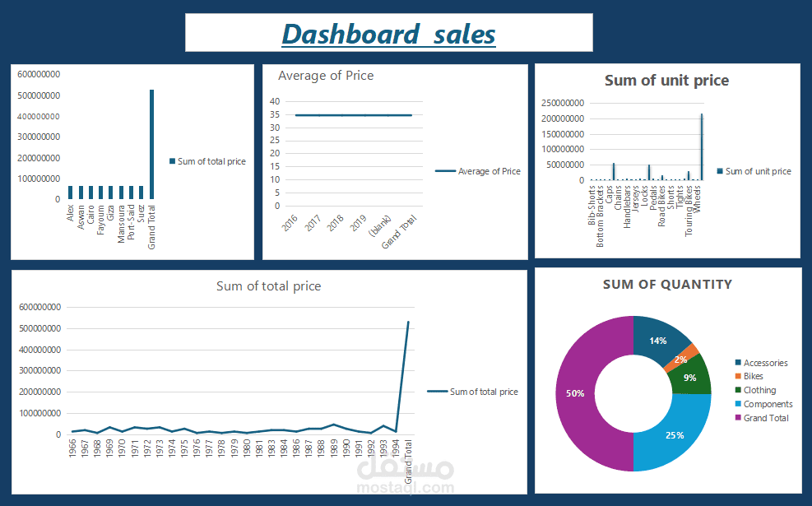Select the light blue 25% donut segment
The height and width of the screenshot is (506, 812).
[673, 435]
